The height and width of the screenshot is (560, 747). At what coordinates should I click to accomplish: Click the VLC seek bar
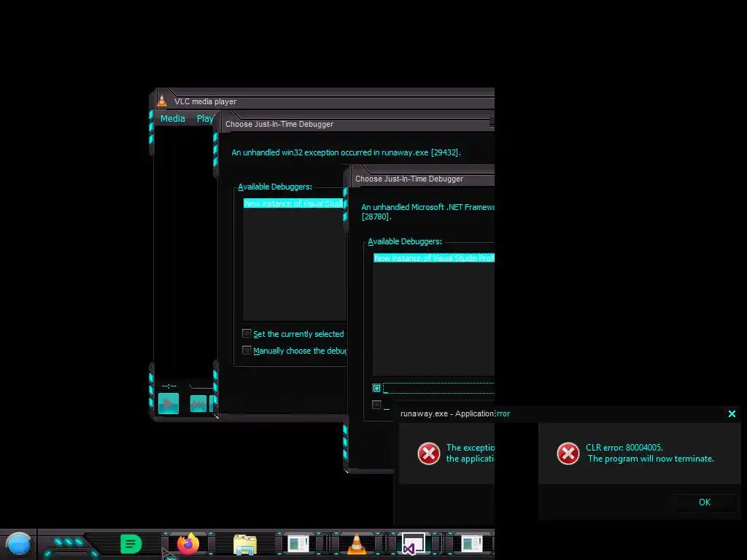202,385
